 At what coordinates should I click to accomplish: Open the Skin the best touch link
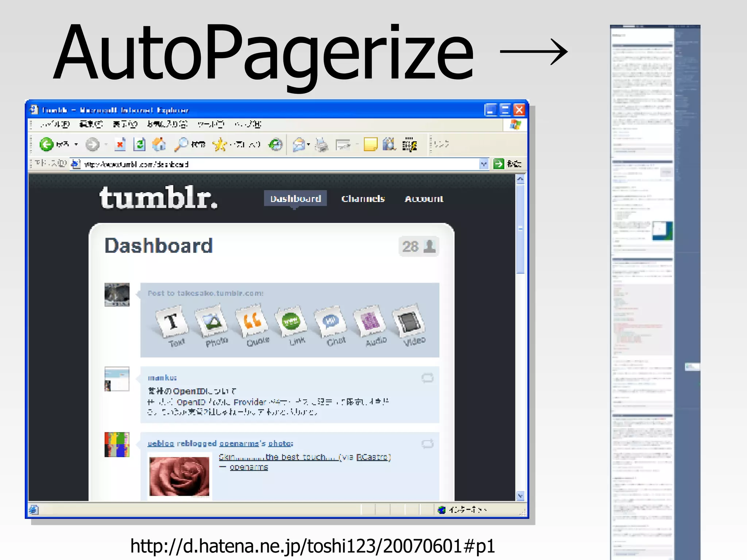(x=278, y=457)
